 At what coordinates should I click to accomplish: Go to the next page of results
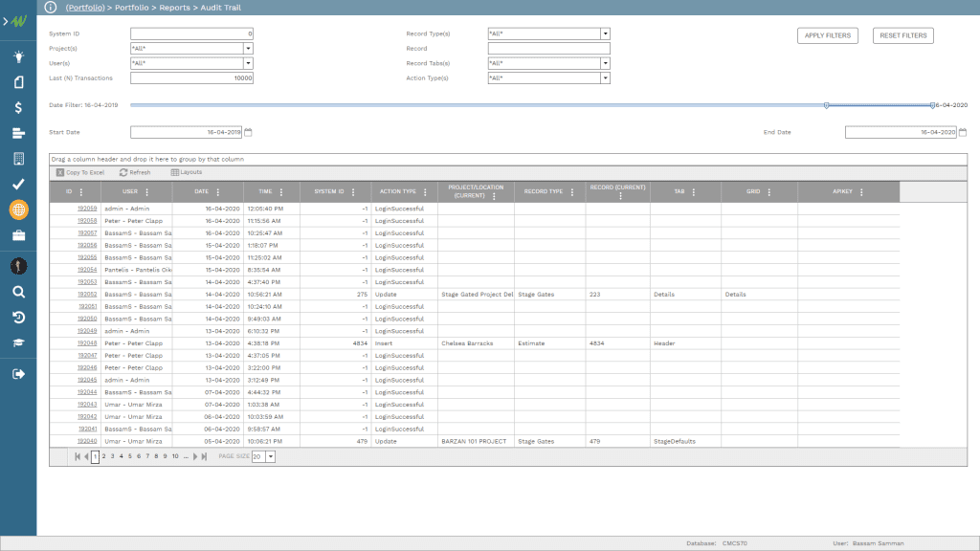(195, 456)
